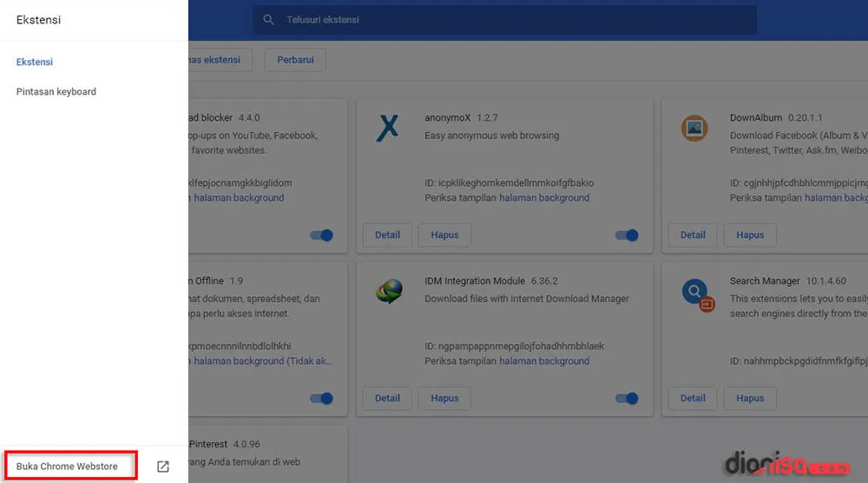The width and height of the screenshot is (868, 483).
Task: Click the Search Manager 10.1.4.60 title text
Action: (788, 281)
